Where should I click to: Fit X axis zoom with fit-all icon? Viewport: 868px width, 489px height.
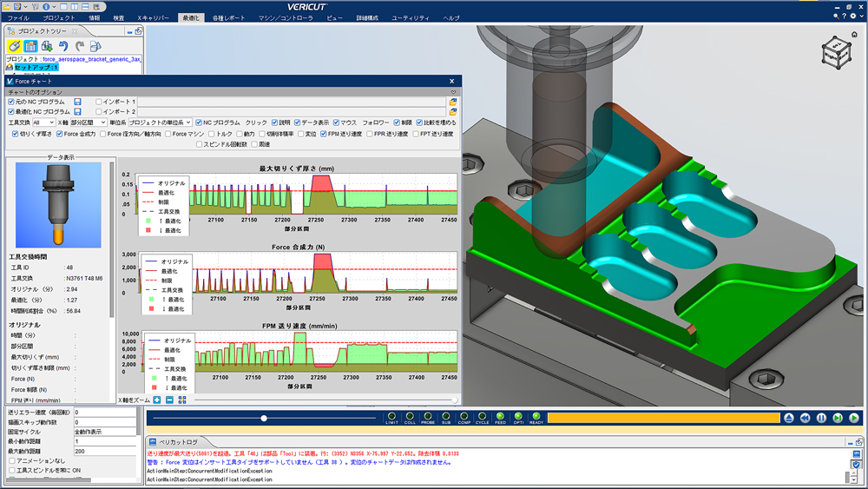(182, 400)
